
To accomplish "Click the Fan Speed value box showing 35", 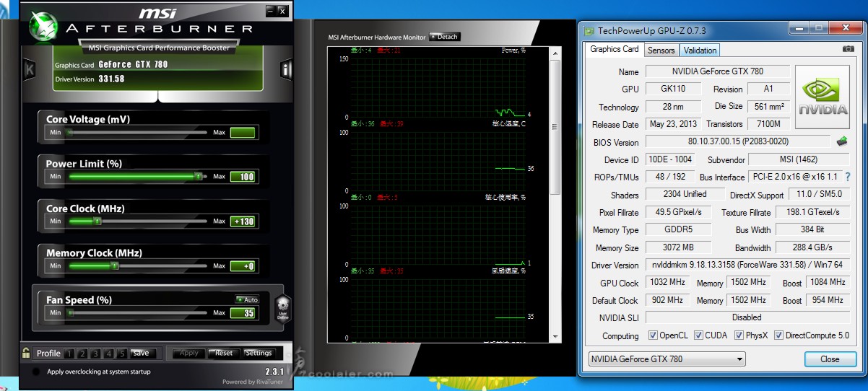I will tap(243, 313).
